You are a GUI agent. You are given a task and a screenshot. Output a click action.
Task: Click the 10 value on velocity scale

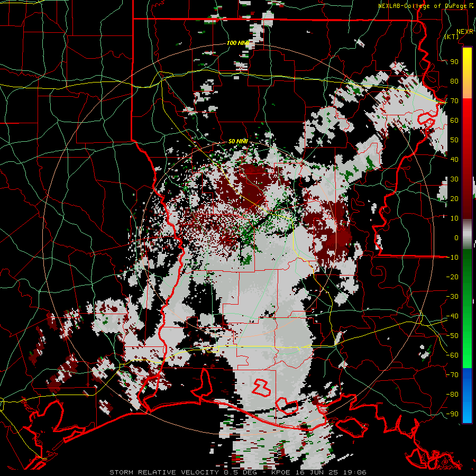tap(454, 218)
